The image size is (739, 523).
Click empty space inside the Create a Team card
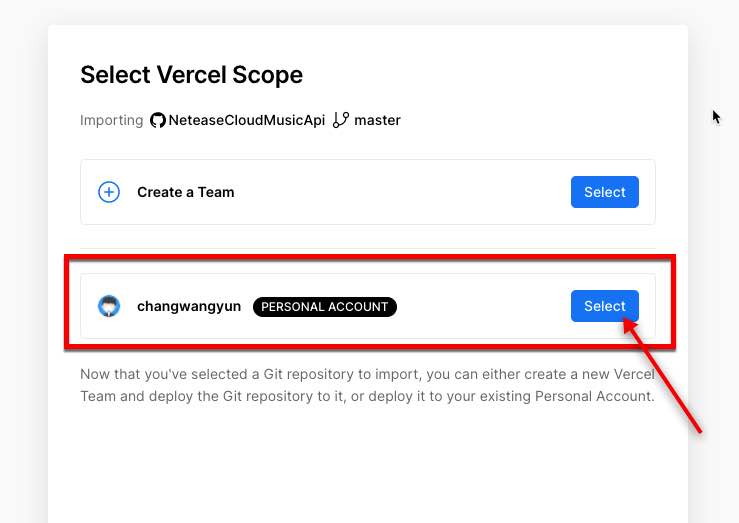[x=400, y=192]
